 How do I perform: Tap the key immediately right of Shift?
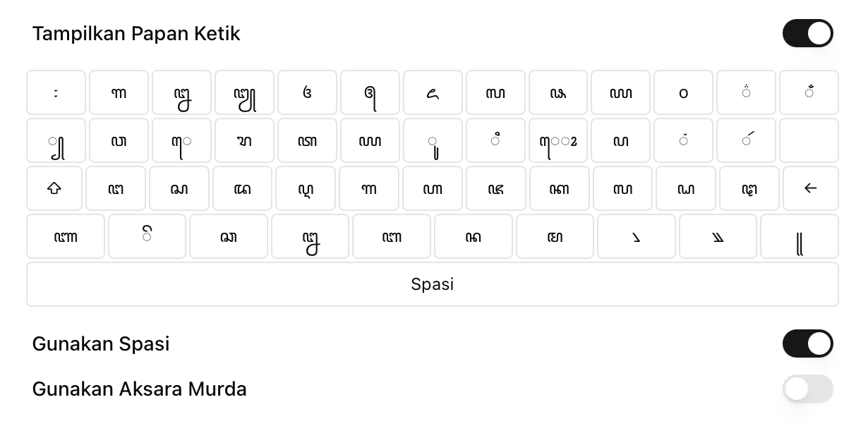coord(116,188)
